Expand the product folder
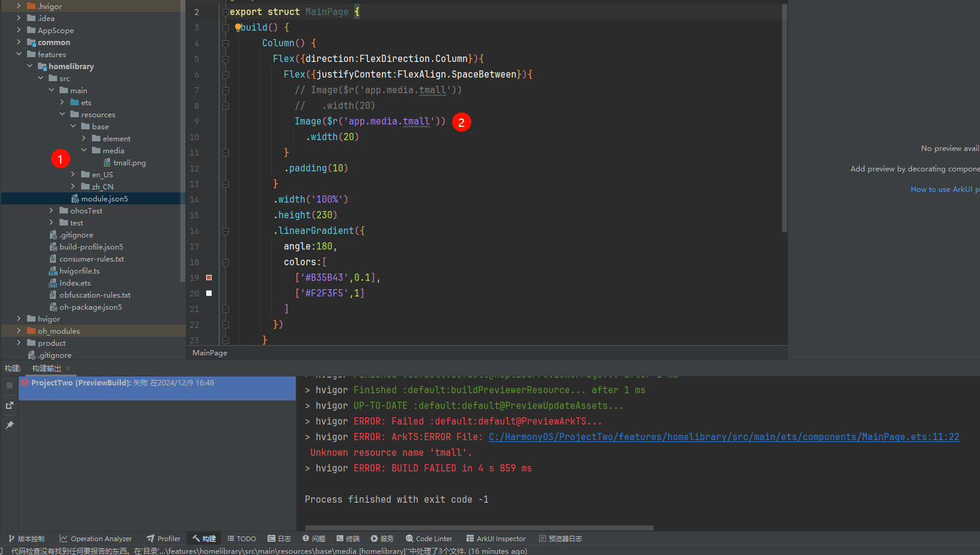The image size is (980, 555). click(x=19, y=343)
